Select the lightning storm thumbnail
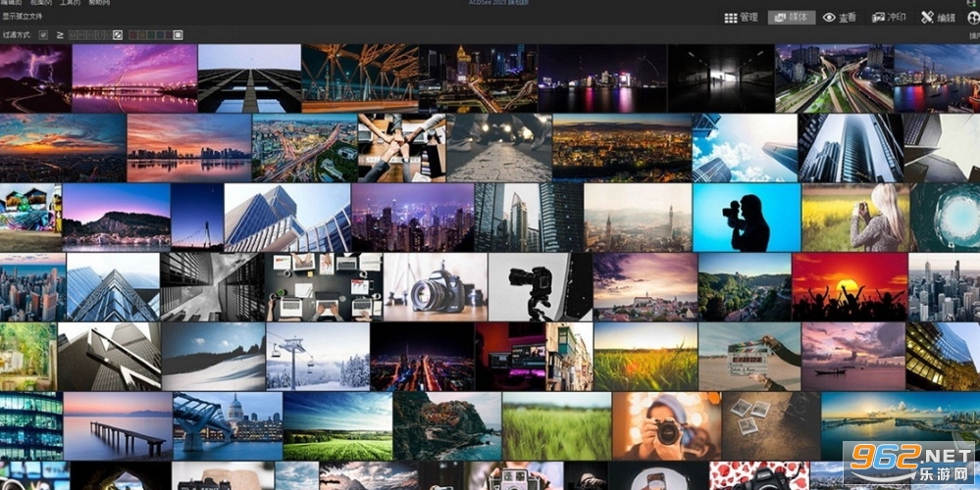 click(x=35, y=78)
